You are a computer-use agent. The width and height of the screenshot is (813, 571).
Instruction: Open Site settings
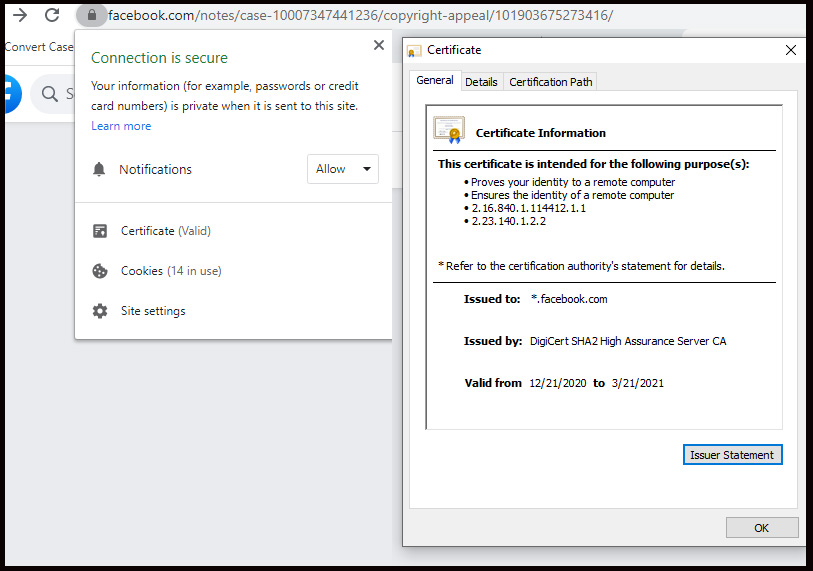153,311
